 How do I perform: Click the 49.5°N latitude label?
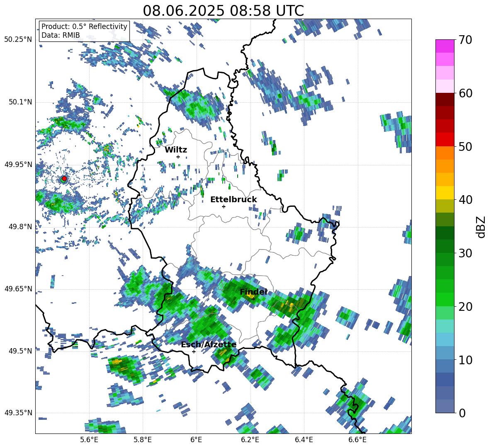(x=20, y=351)
